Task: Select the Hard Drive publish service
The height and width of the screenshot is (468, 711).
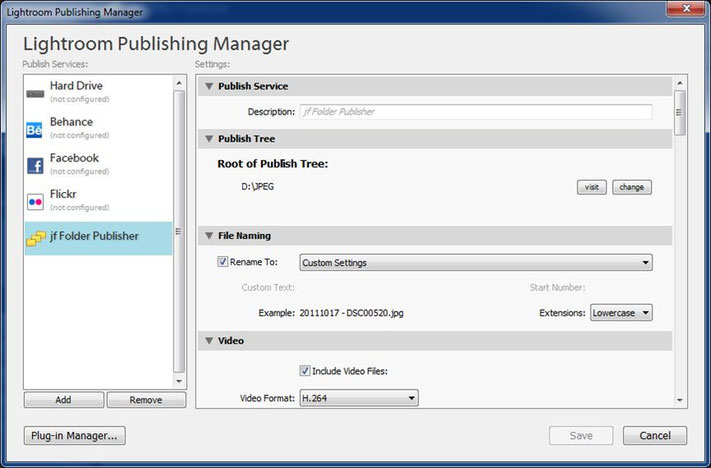Action: click(98, 92)
